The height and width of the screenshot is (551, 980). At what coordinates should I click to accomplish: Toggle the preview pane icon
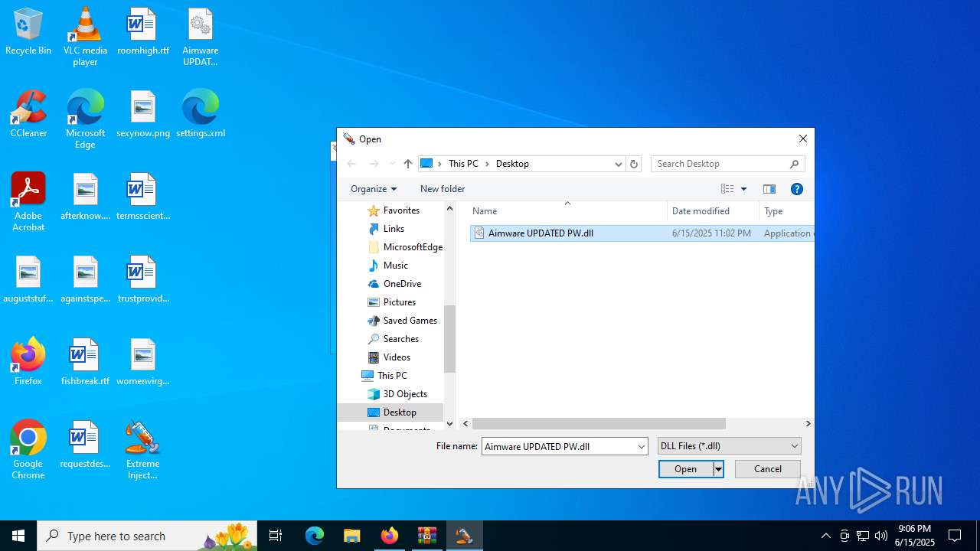[769, 189]
